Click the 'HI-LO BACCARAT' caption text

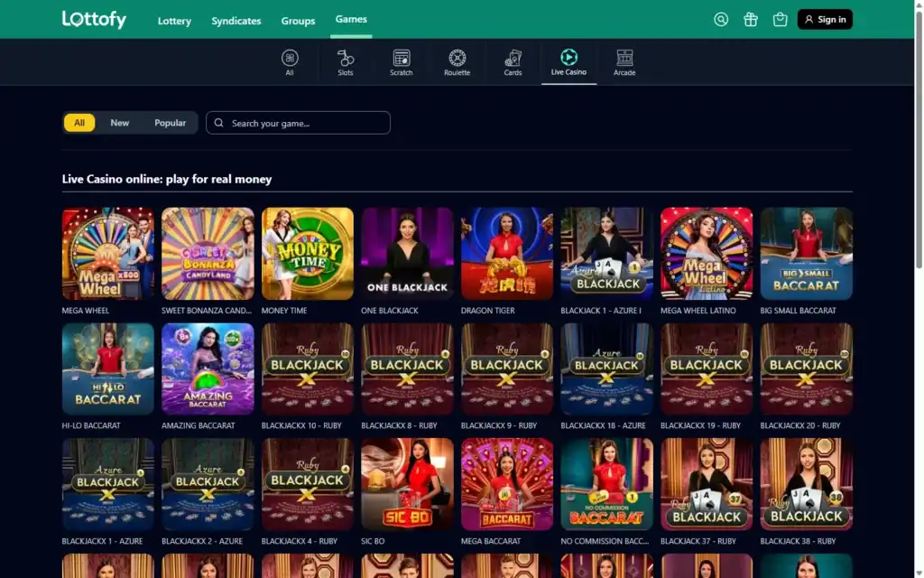click(91, 425)
